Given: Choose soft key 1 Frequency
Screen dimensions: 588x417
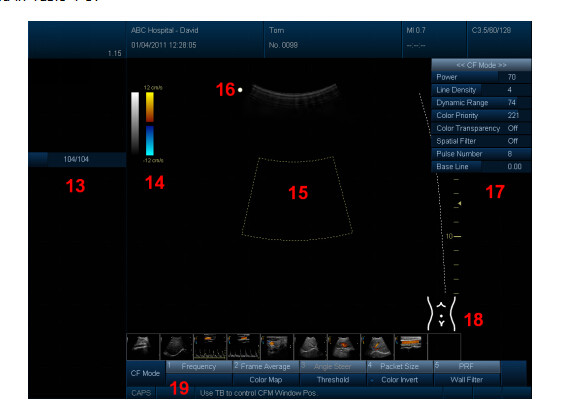Looking at the screenshot, I should click(x=199, y=366).
